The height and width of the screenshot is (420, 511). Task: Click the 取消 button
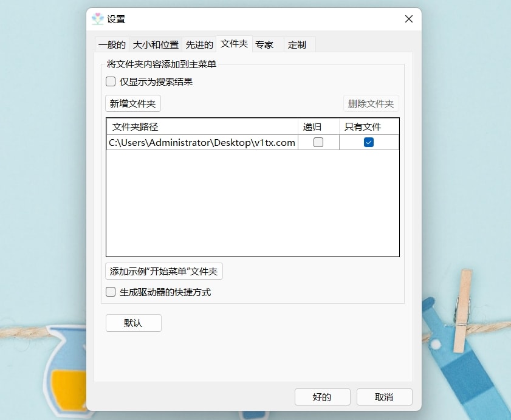[x=384, y=397]
